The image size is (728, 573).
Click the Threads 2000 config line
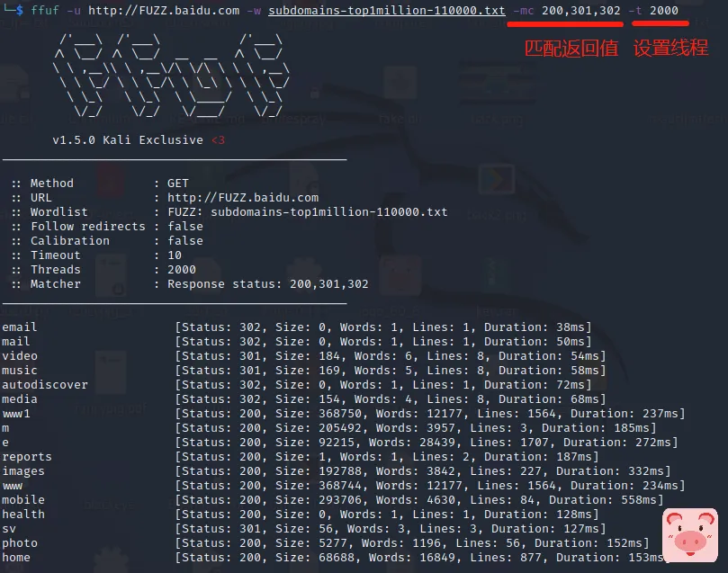(103, 270)
